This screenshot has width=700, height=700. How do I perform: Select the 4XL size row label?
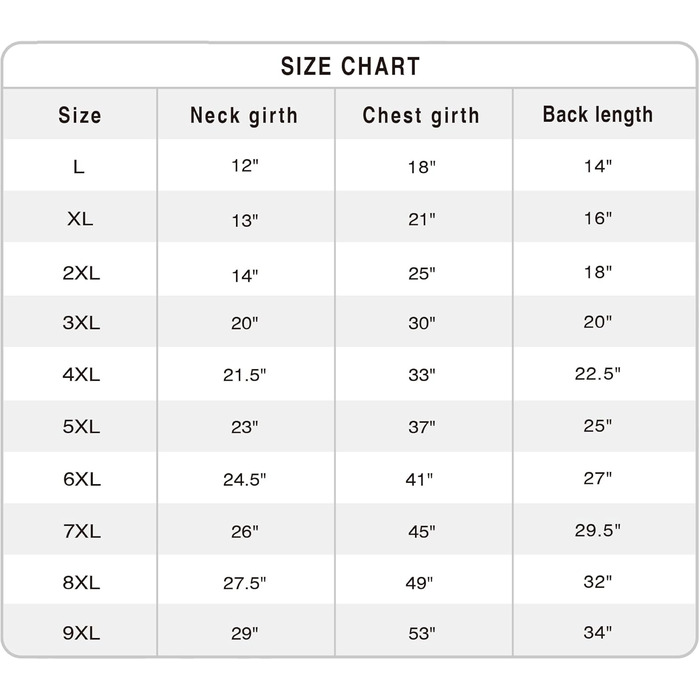click(81, 375)
